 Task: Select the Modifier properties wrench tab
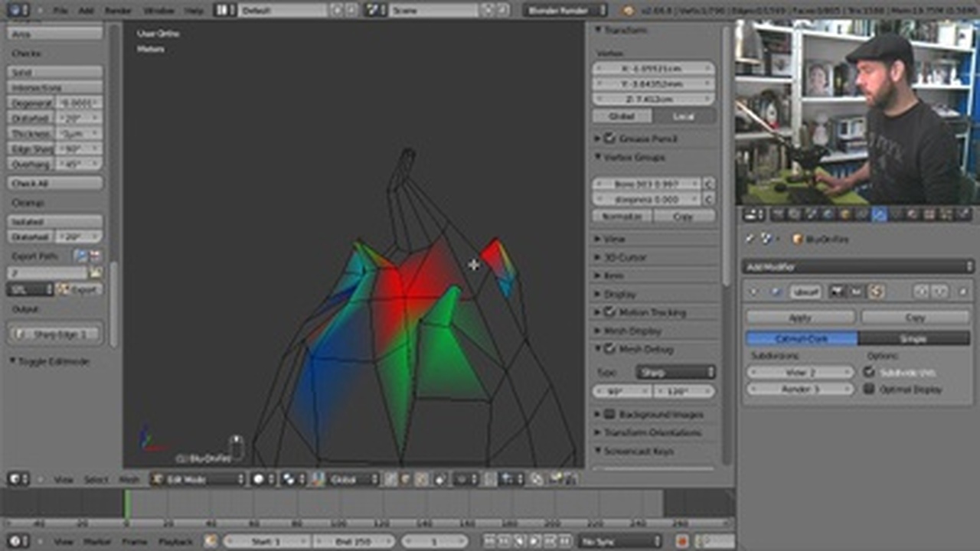[879, 215]
